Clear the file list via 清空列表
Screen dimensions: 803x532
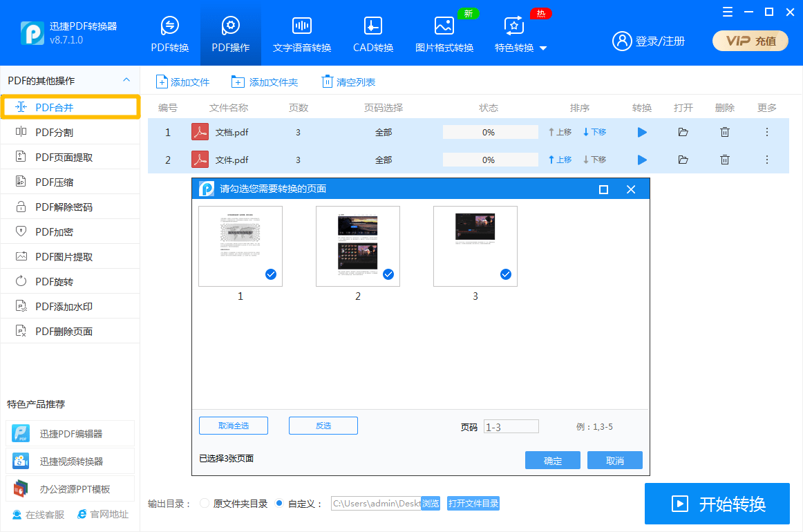pos(348,82)
